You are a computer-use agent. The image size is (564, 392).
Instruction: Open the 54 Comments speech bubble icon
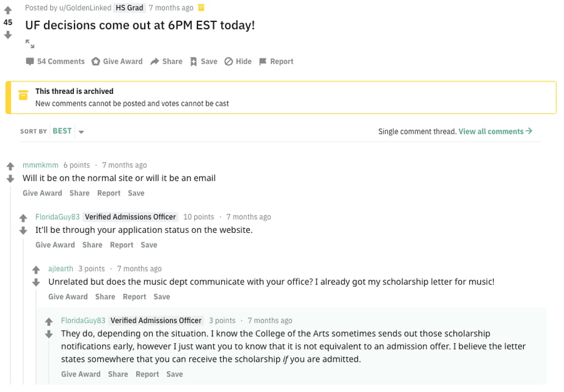point(30,61)
